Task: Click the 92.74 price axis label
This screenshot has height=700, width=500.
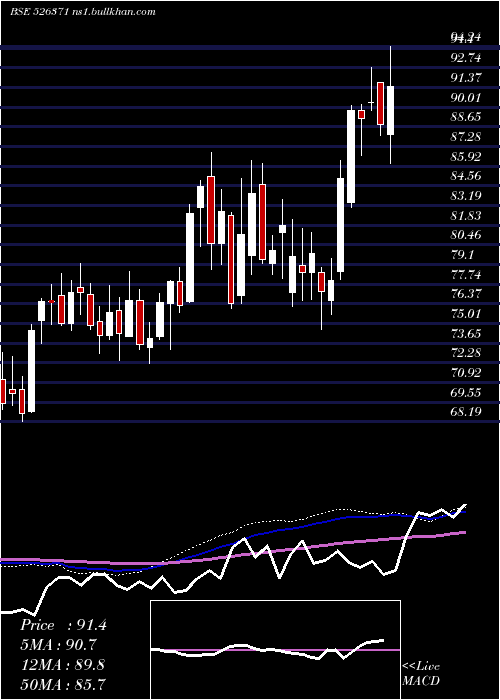Action: pos(466,58)
